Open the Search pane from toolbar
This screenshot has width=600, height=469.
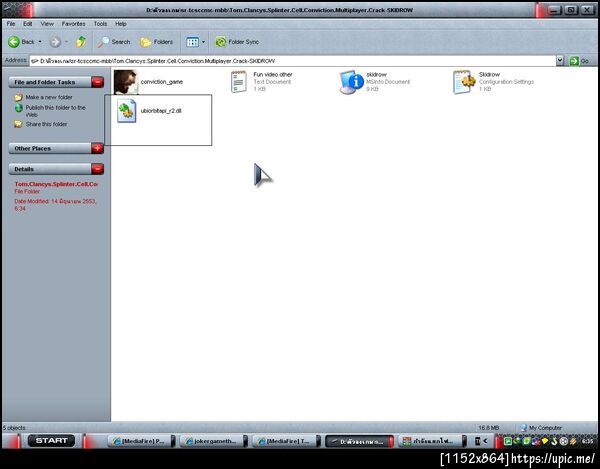[114, 42]
